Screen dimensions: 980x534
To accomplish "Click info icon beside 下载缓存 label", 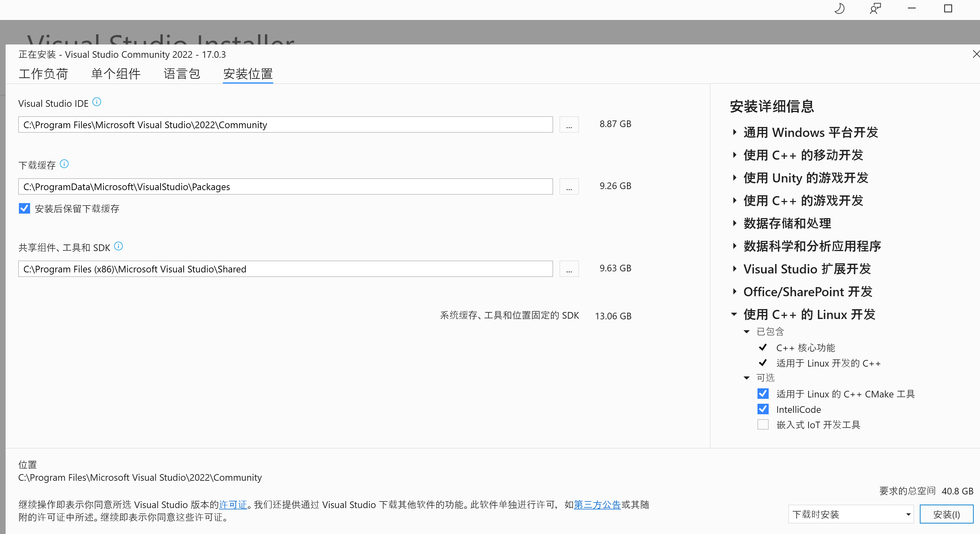I will 64,164.
